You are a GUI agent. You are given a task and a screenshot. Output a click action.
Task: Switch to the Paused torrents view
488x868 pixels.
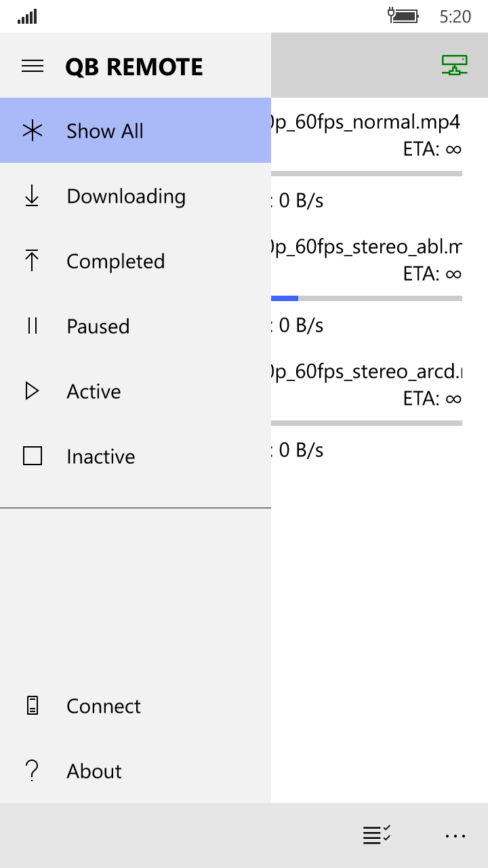[x=98, y=325]
